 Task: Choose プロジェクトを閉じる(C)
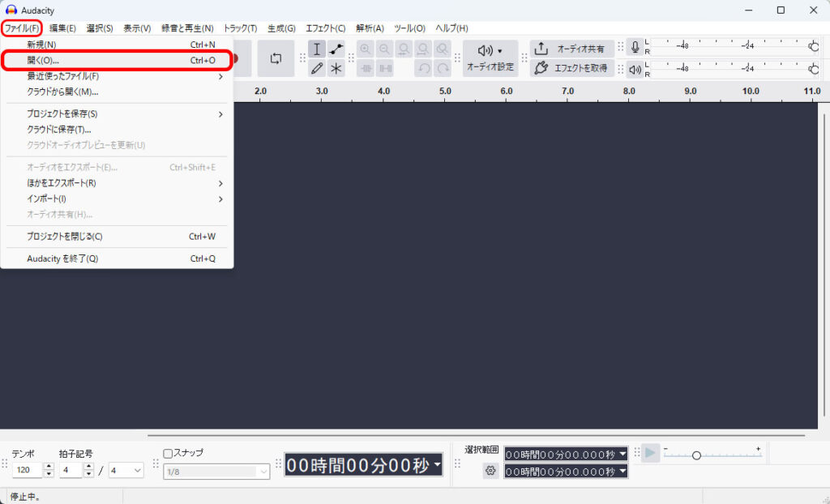click(x=117, y=237)
